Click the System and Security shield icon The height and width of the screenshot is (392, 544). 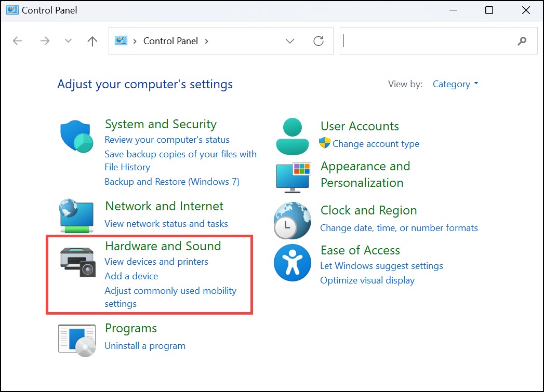(76, 134)
